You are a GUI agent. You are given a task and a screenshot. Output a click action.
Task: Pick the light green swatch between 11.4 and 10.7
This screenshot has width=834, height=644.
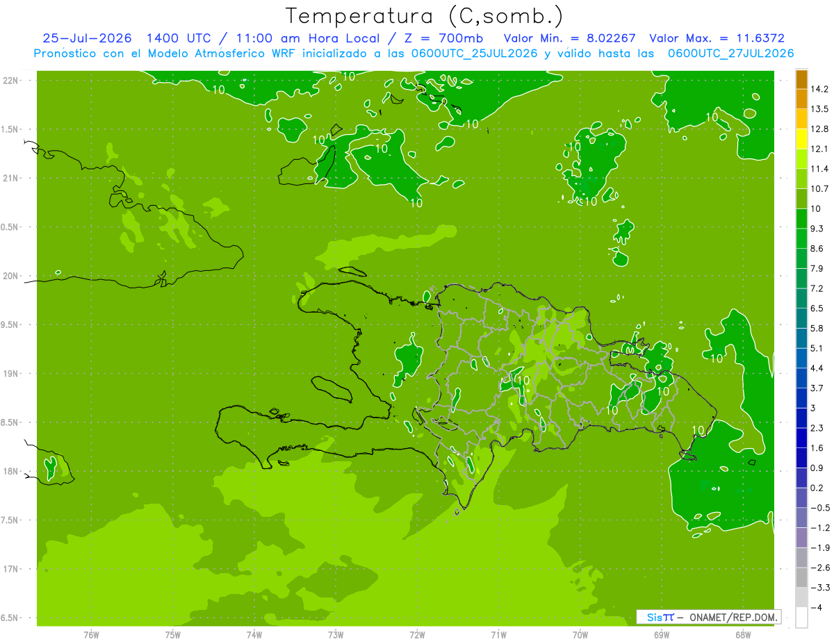[801, 179]
